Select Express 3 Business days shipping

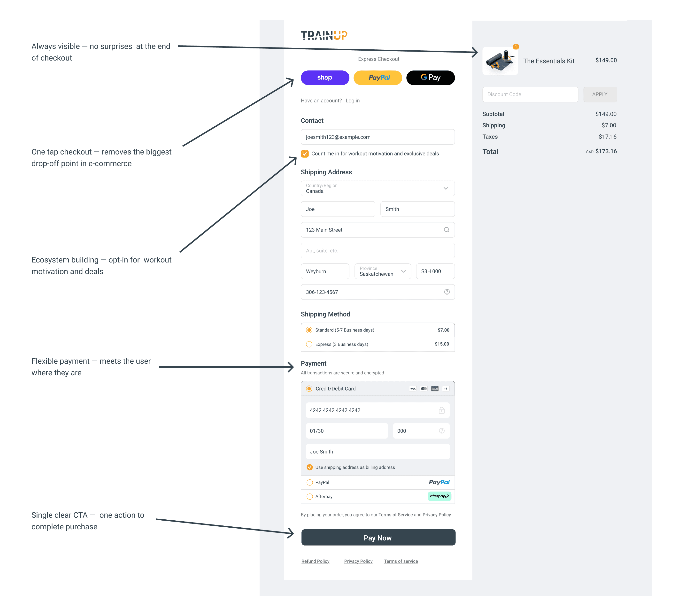pos(309,344)
